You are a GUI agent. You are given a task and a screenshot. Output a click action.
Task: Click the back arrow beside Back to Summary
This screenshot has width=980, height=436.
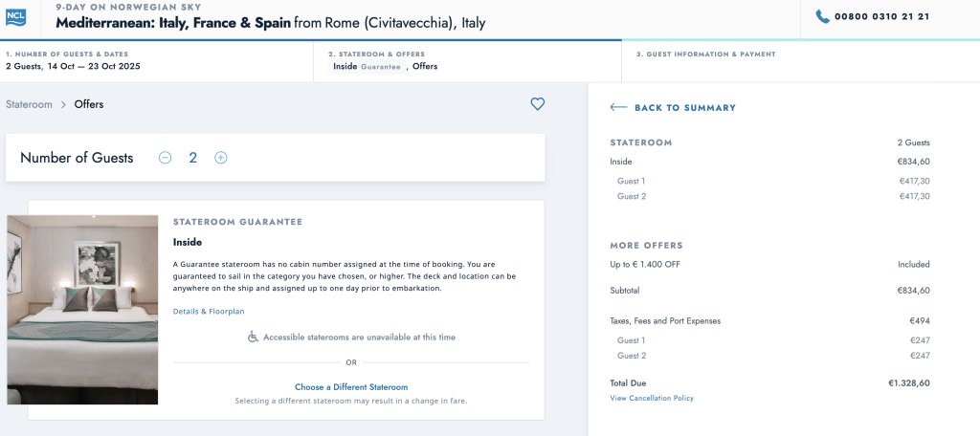pos(618,107)
